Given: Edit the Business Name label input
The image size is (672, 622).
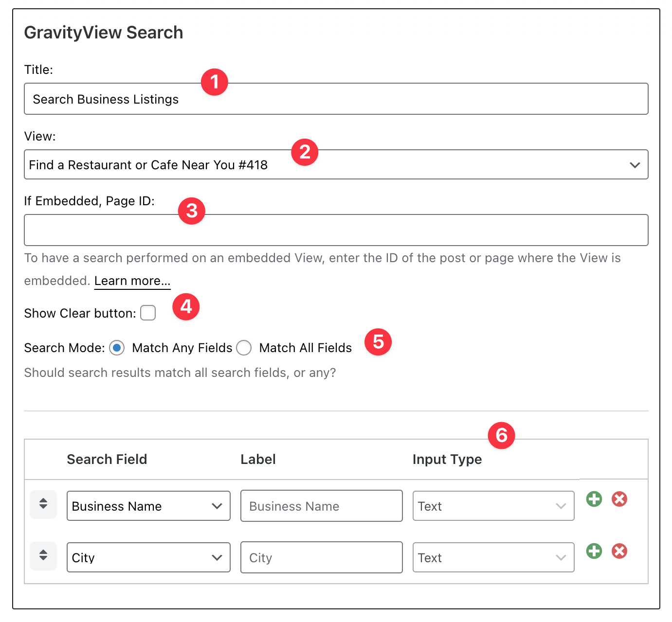Looking at the screenshot, I should point(321,506).
